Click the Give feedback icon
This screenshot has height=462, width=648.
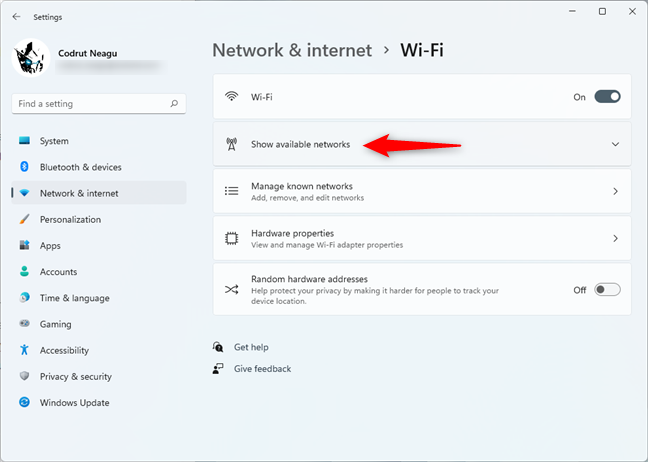point(218,368)
